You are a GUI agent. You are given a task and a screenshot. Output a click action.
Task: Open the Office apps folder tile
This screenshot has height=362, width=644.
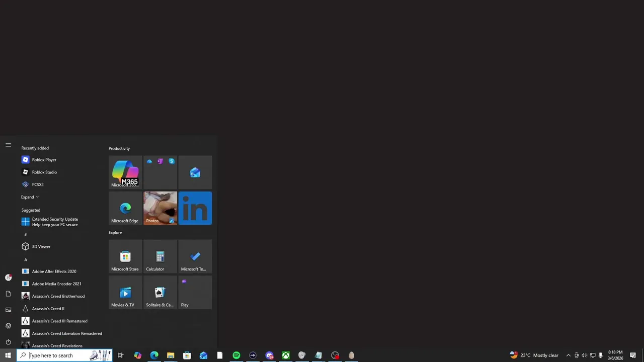[160, 172]
